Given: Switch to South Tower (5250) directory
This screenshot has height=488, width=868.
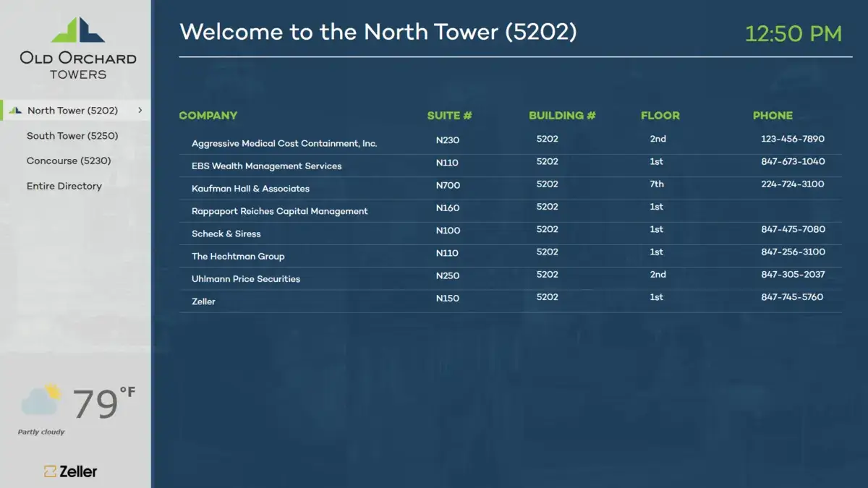Looking at the screenshot, I should tap(72, 135).
